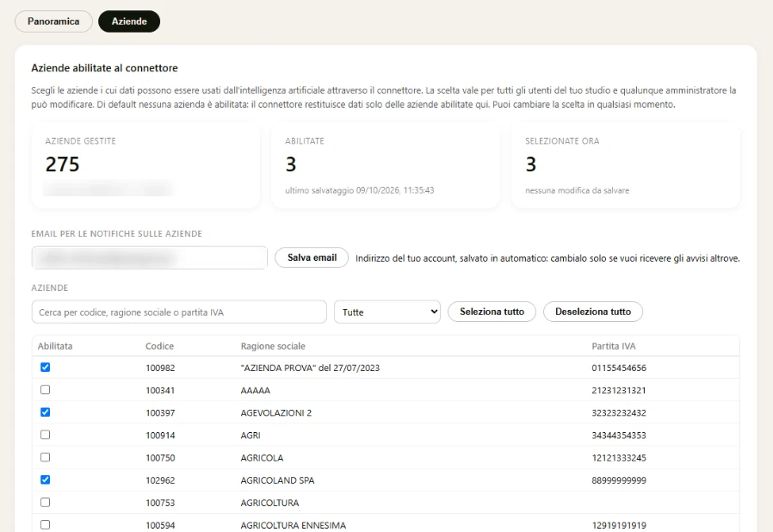Click the company name AGRICOLAND SPA

coord(277,480)
